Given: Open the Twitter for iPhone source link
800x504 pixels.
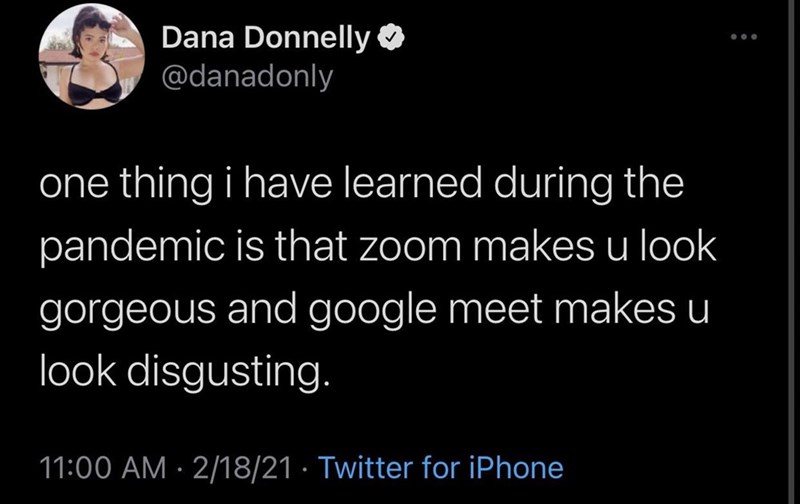Looking at the screenshot, I should [x=444, y=467].
